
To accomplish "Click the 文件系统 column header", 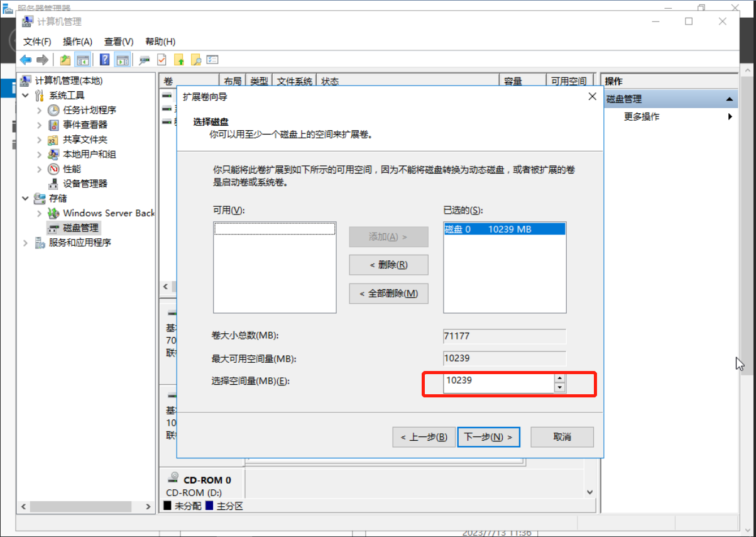I will 294,81.
